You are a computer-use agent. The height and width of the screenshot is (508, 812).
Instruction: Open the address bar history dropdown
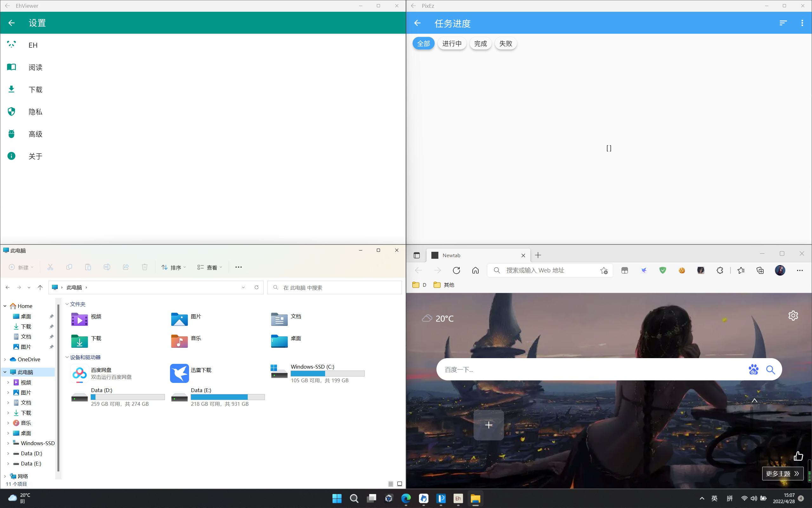[243, 287]
